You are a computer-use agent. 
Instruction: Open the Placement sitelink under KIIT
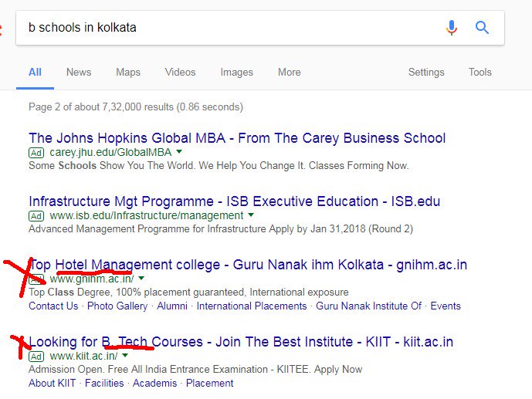tap(210, 383)
